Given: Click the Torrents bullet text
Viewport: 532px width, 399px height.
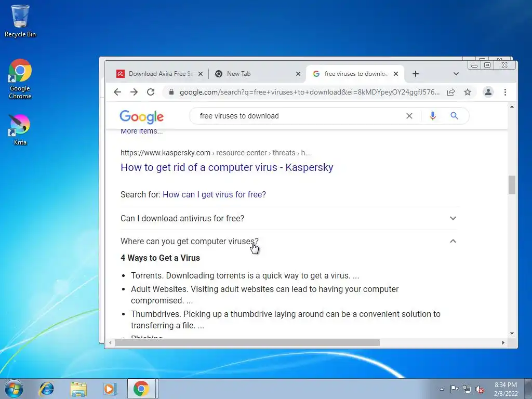Looking at the screenshot, I should pyautogui.click(x=245, y=275).
